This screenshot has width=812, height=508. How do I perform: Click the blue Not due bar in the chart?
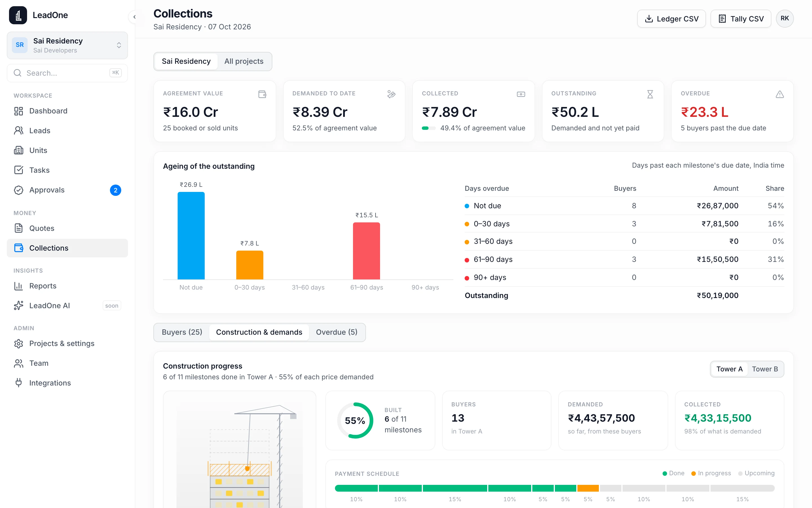(191, 236)
